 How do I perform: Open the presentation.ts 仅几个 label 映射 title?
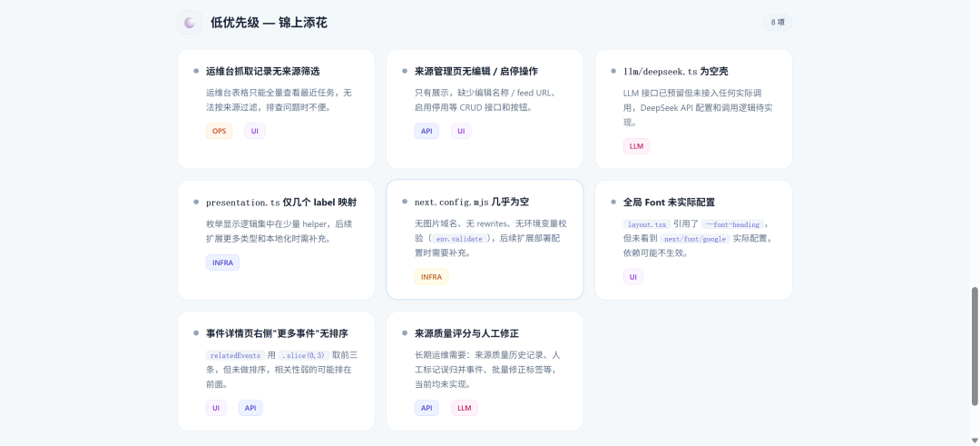click(281, 203)
